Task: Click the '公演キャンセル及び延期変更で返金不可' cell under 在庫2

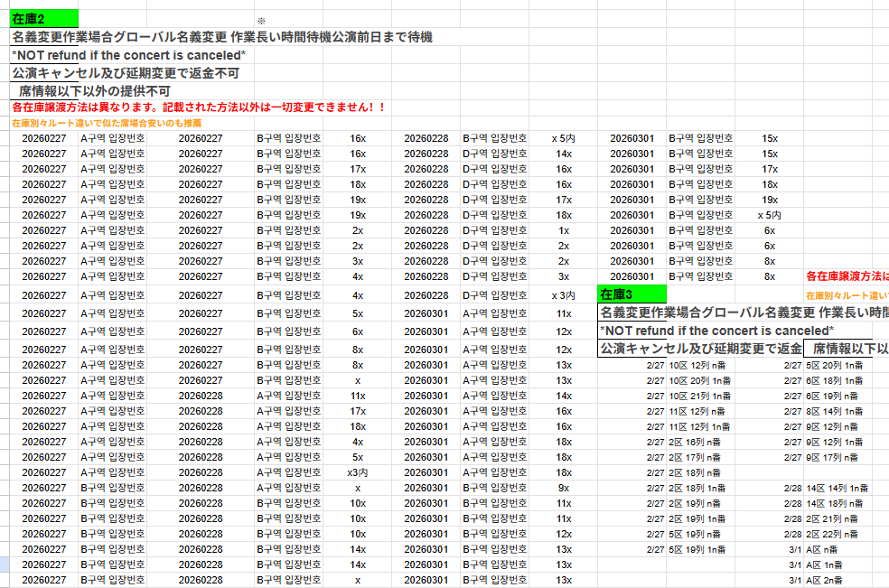Action: tap(126, 73)
